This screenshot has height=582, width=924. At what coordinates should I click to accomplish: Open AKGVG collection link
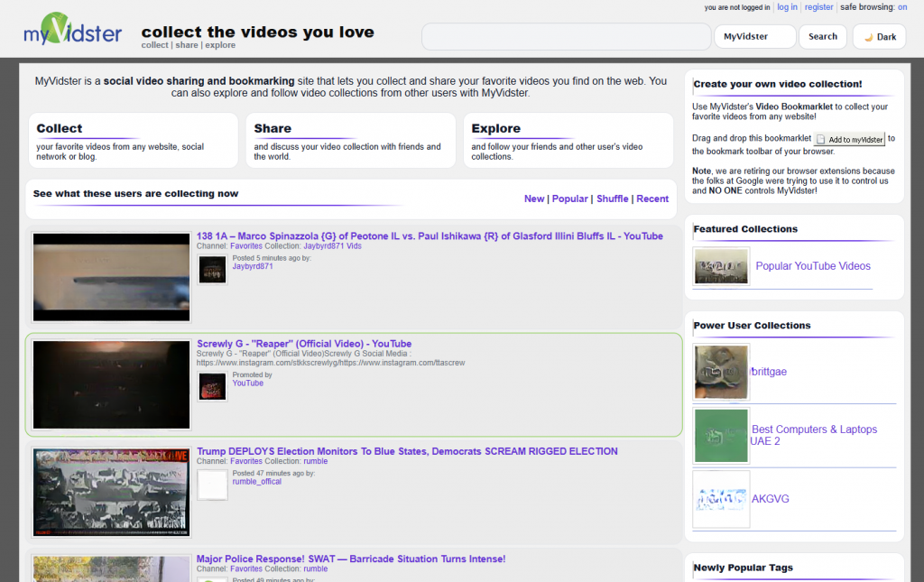(771, 499)
